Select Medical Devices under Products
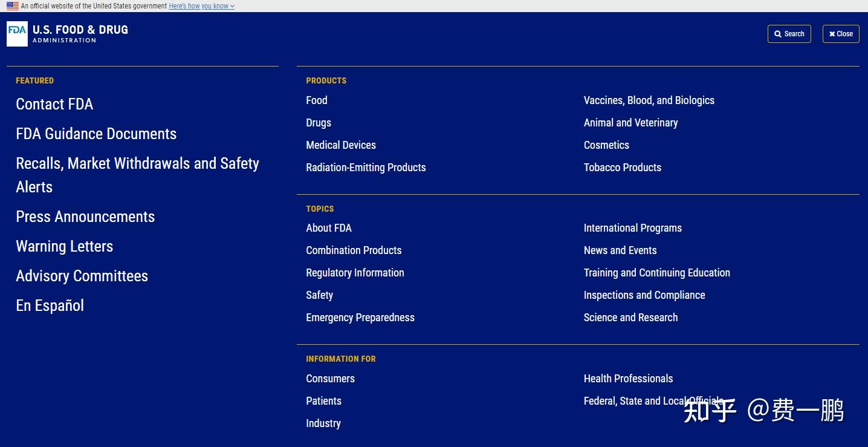868x447 pixels. pyautogui.click(x=341, y=145)
